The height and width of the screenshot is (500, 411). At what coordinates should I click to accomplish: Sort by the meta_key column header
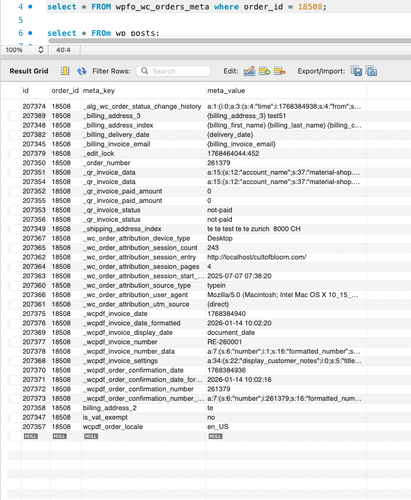(x=99, y=91)
